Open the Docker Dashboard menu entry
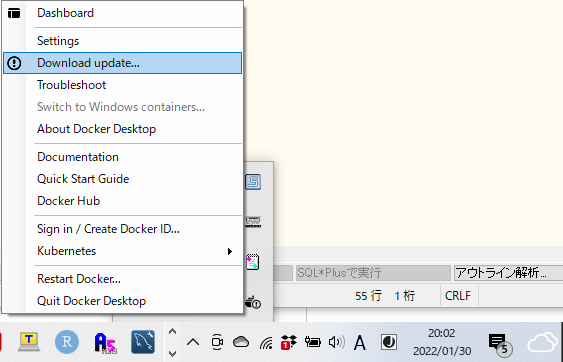The height and width of the screenshot is (362, 563). pyautogui.click(x=122, y=13)
